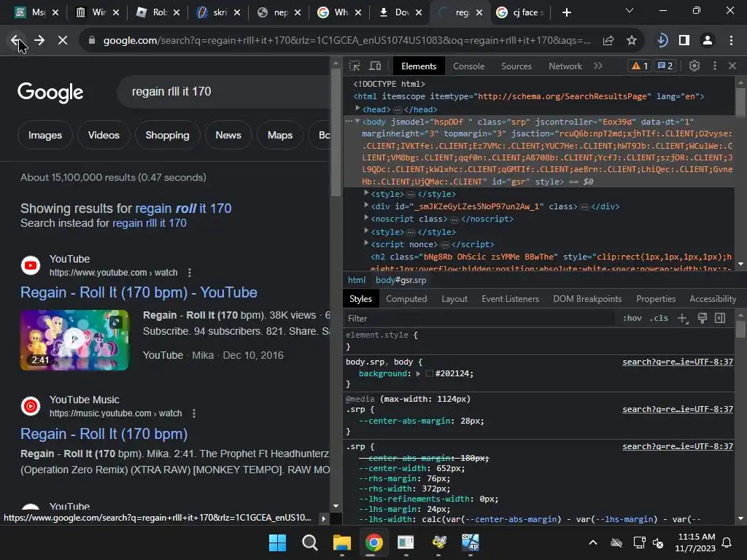Open the Chrome three-dot menu
Screen dimensions: 747x560
point(731,41)
